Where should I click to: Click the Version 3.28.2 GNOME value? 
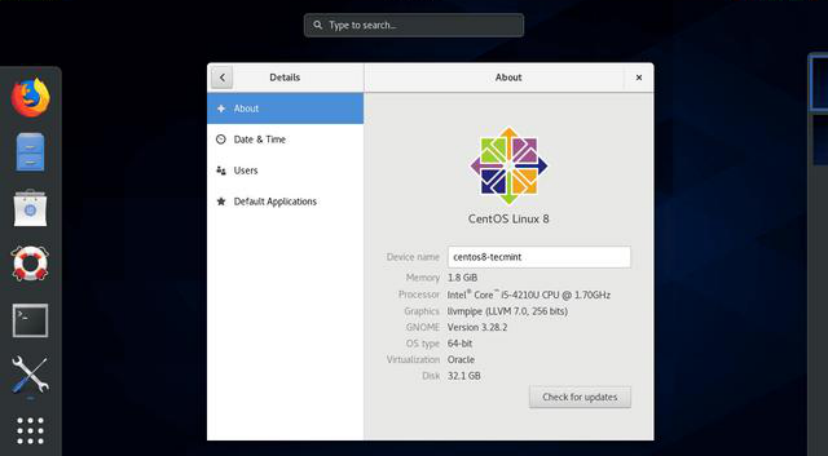pyautogui.click(x=477, y=327)
